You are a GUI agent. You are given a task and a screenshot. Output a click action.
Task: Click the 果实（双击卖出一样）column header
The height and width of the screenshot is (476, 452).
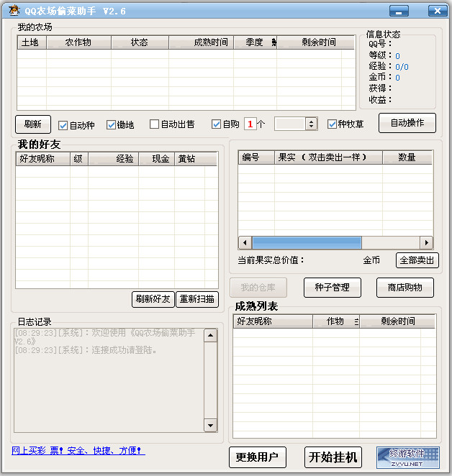[328, 157]
